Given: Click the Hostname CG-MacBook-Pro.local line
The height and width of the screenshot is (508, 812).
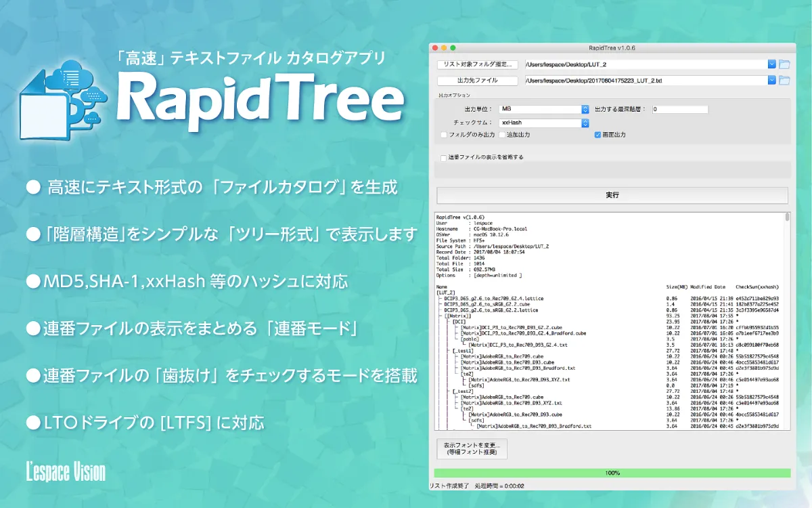Looking at the screenshot, I should [481, 228].
